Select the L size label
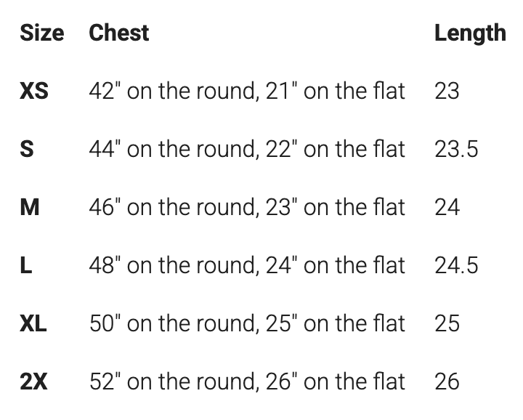 tap(26, 265)
